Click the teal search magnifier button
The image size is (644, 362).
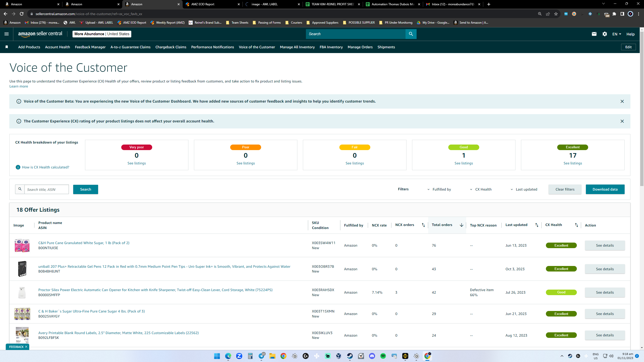coord(411,34)
